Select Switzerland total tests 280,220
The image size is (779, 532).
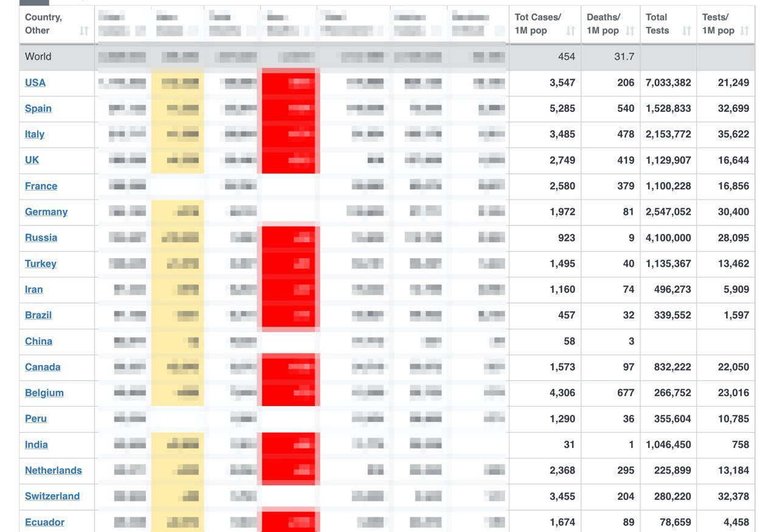(672, 497)
